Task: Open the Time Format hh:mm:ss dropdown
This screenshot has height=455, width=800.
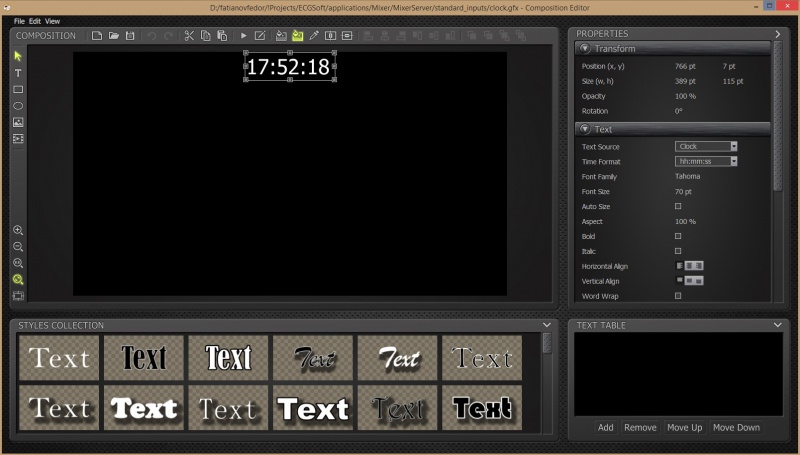Action: (x=706, y=161)
